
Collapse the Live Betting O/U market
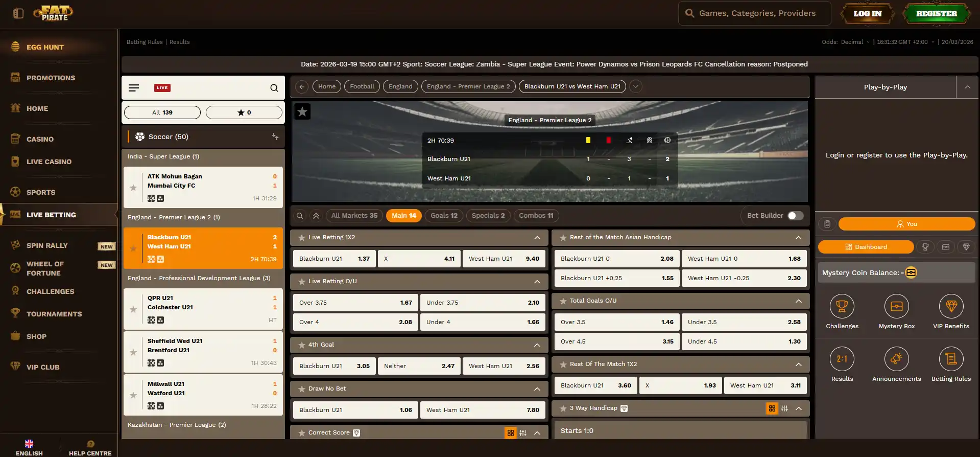point(537,282)
